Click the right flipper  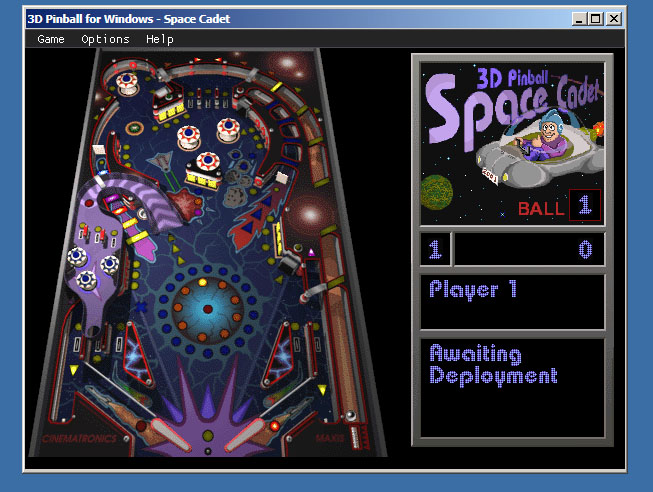(x=245, y=435)
